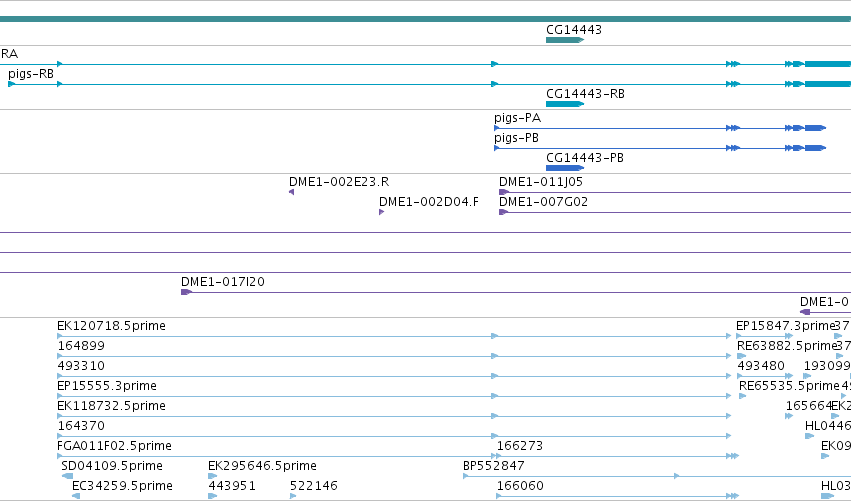Click the CG14443-PB blue feature bar
This screenshot has height=501, width=851.
(x=565, y=168)
